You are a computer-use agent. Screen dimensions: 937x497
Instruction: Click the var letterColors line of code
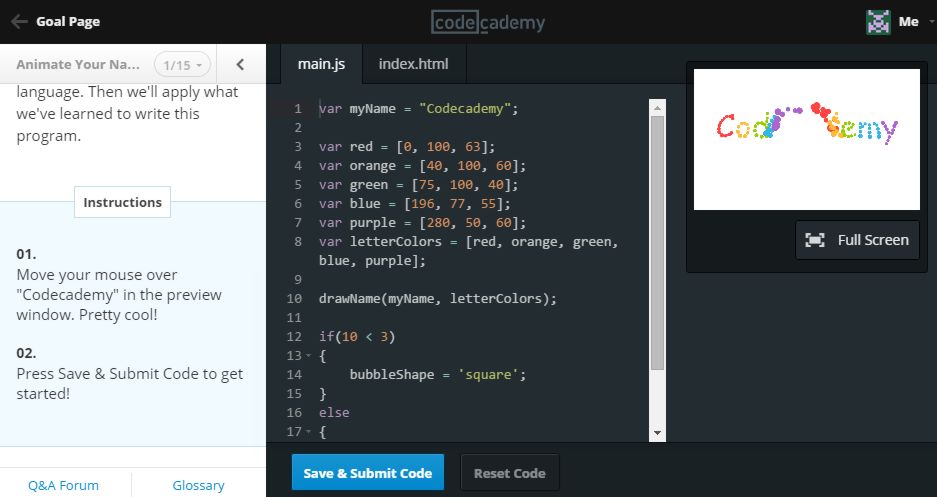pos(468,251)
